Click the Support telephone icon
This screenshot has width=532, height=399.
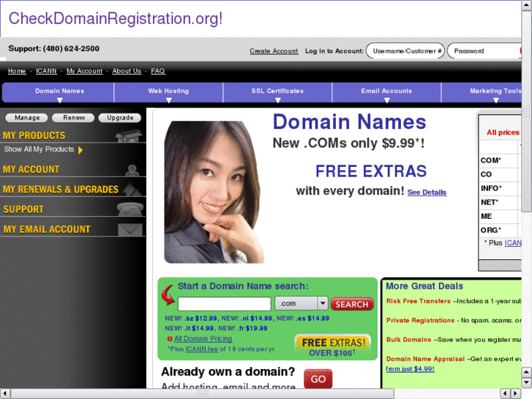(130, 209)
